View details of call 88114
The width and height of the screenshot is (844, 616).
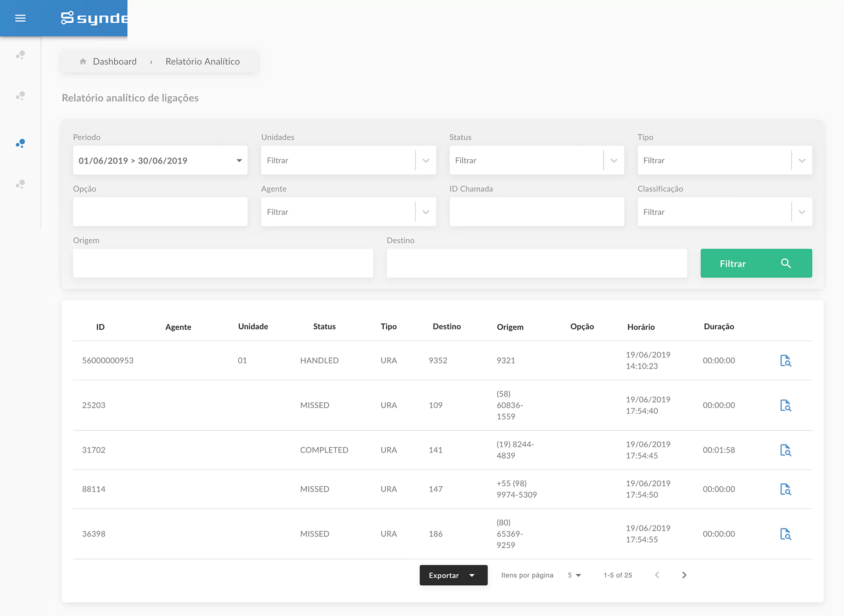click(786, 489)
